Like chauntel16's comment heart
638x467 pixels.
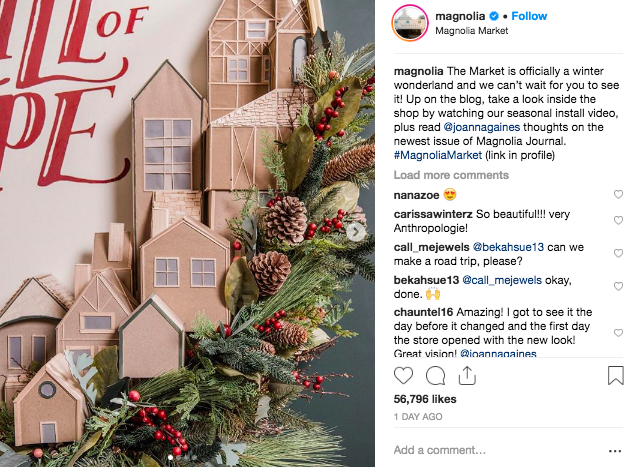pyautogui.click(x=618, y=333)
